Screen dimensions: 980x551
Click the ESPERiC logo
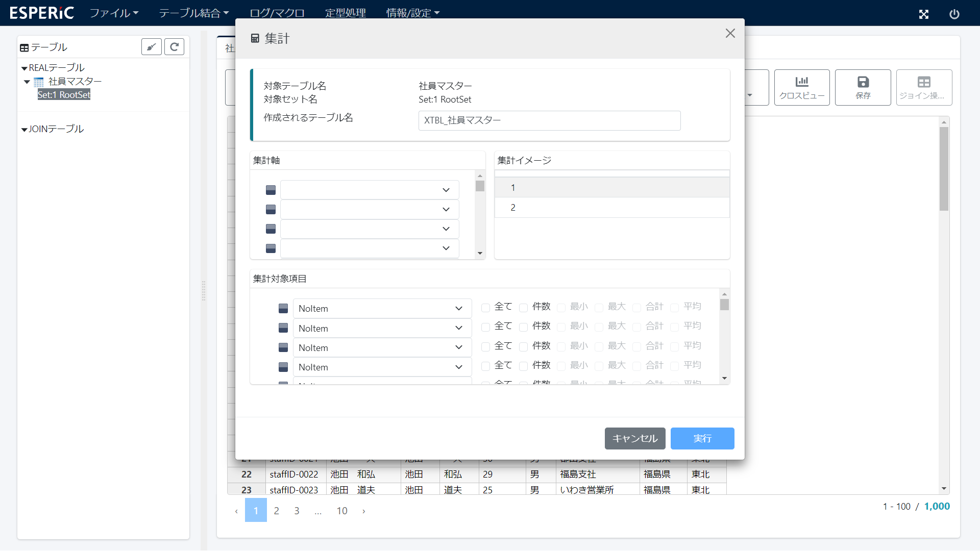tap(41, 13)
